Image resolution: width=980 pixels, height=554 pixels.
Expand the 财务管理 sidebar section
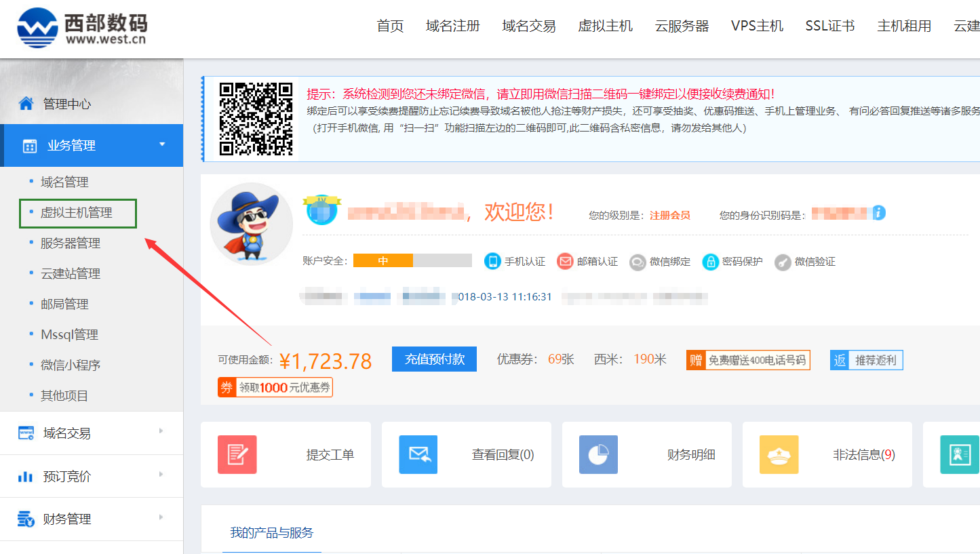161,518
